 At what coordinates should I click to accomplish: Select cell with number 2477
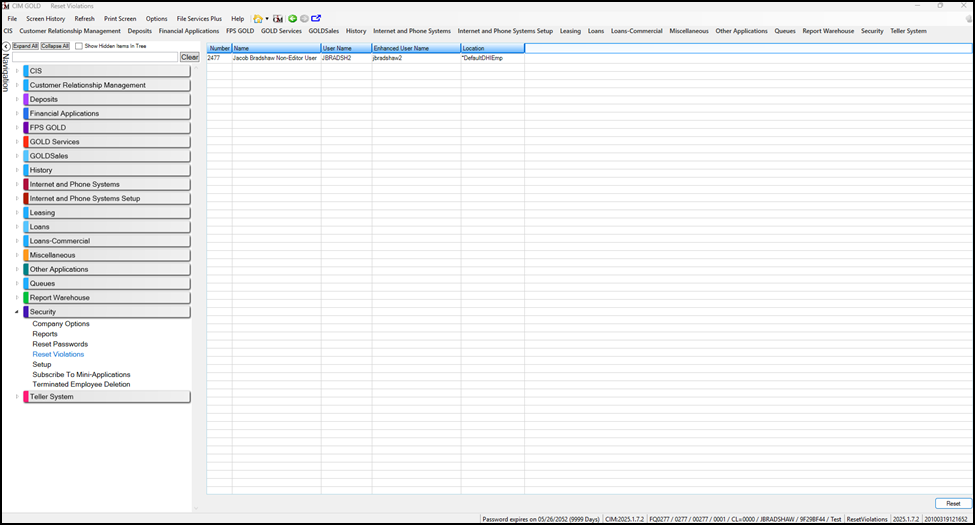(219, 58)
